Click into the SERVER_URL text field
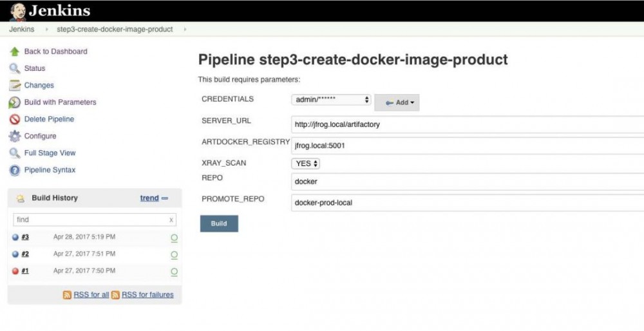Image resolution: width=644 pixels, height=331 pixels. pos(467,124)
